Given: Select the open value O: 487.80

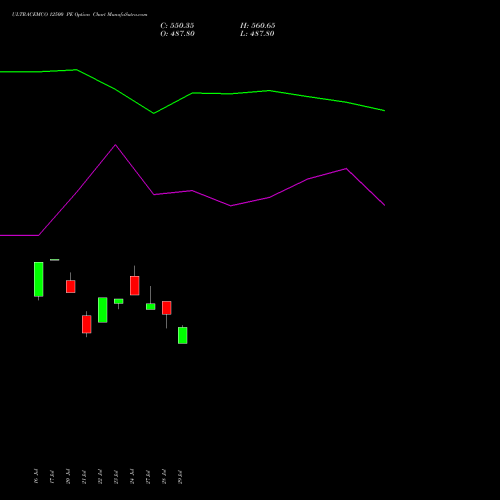Looking at the screenshot, I should (x=177, y=34).
